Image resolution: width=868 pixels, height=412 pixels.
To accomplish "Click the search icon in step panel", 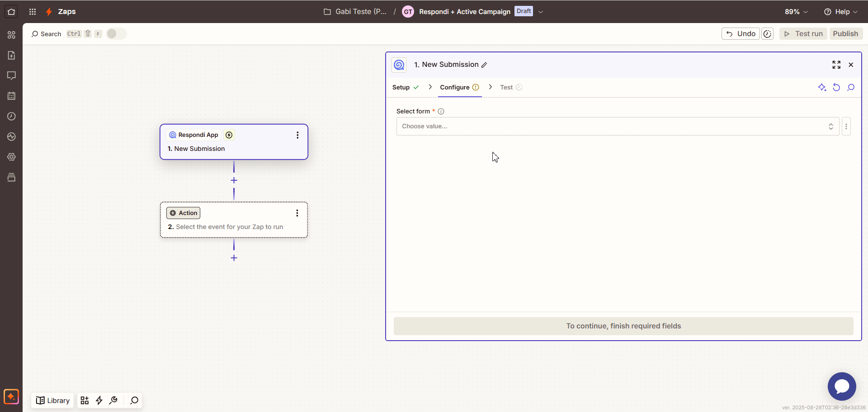I will [x=851, y=87].
